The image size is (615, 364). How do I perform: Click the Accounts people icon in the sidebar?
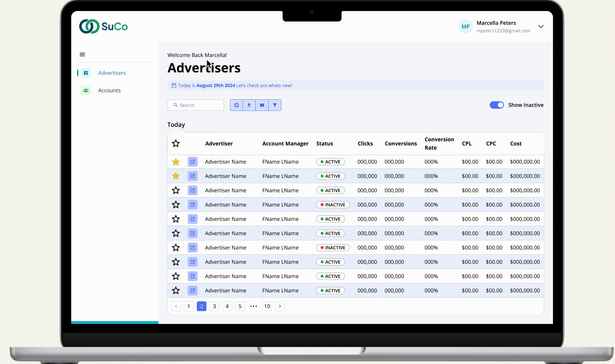pyautogui.click(x=86, y=90)
